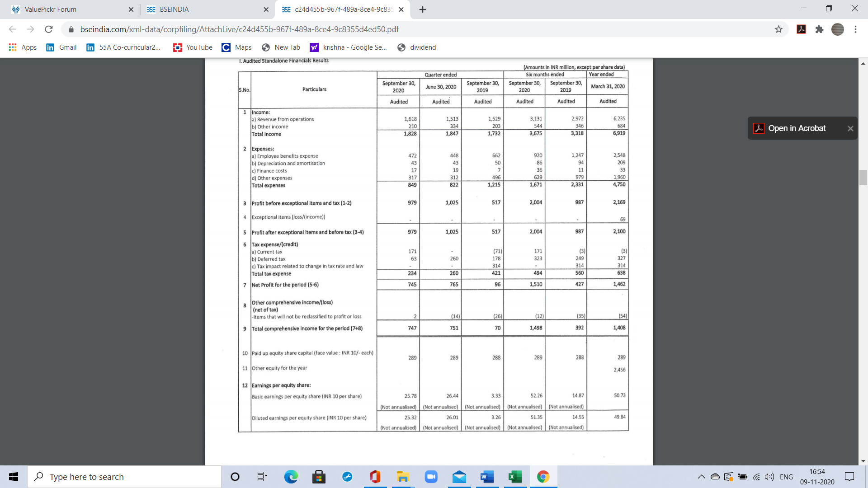Open the Gmail bookmark
The height and width of the screenshot is (488, 868).
point(61,47)
